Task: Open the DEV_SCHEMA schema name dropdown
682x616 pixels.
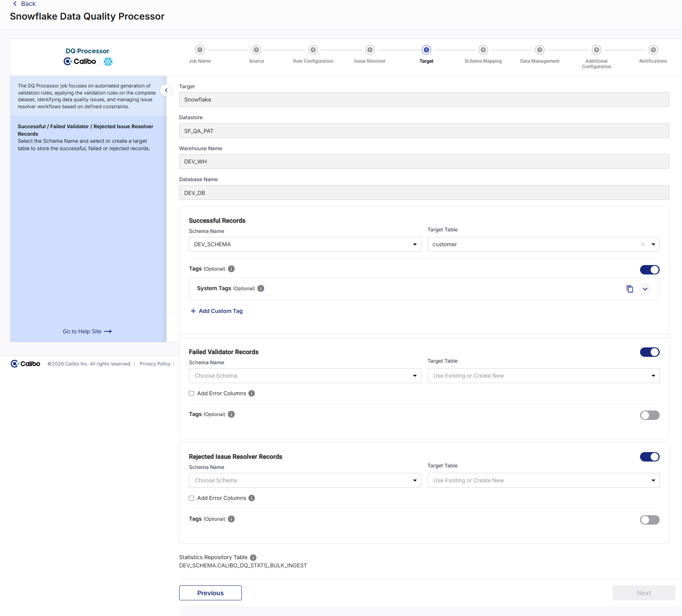Action: [x=305, y=244]
